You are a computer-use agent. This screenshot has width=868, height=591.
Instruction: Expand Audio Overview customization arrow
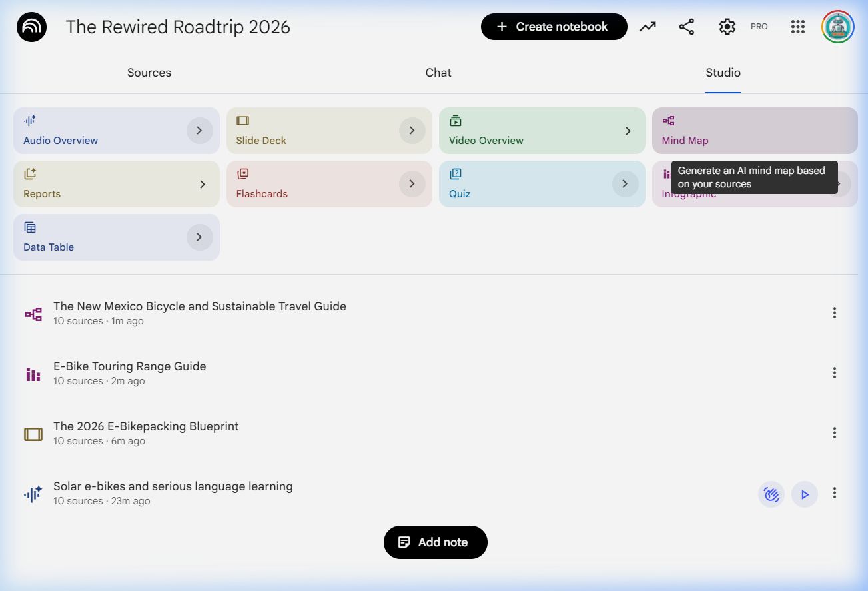(x=199, y=131)
